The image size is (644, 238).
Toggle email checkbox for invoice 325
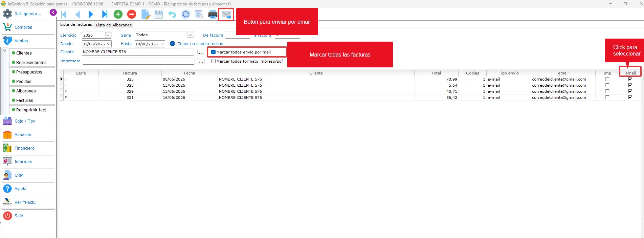pos(630,79)
